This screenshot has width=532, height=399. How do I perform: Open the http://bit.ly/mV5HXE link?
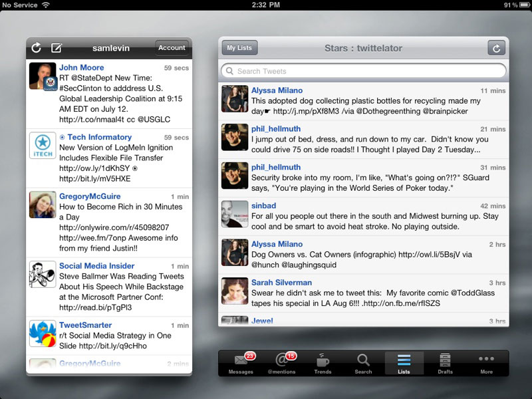pyautogui.click(x=94, y=179)
